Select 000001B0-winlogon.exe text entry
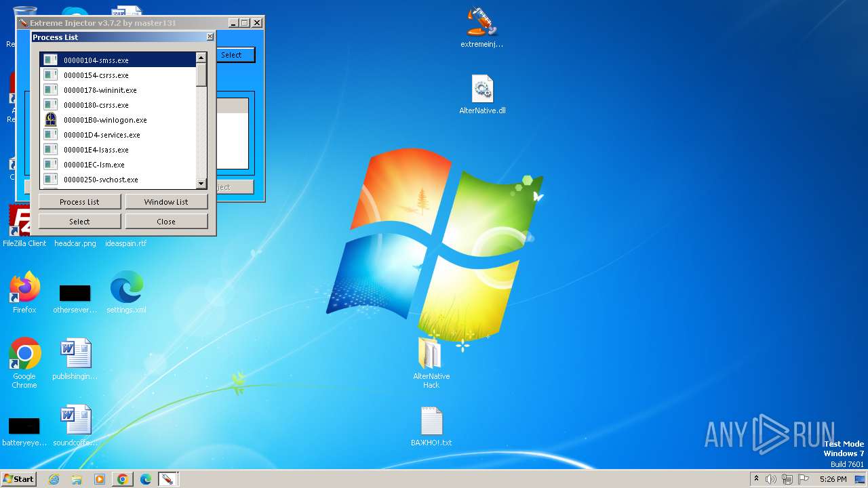 pyautogui.click(x=105, y=120)
